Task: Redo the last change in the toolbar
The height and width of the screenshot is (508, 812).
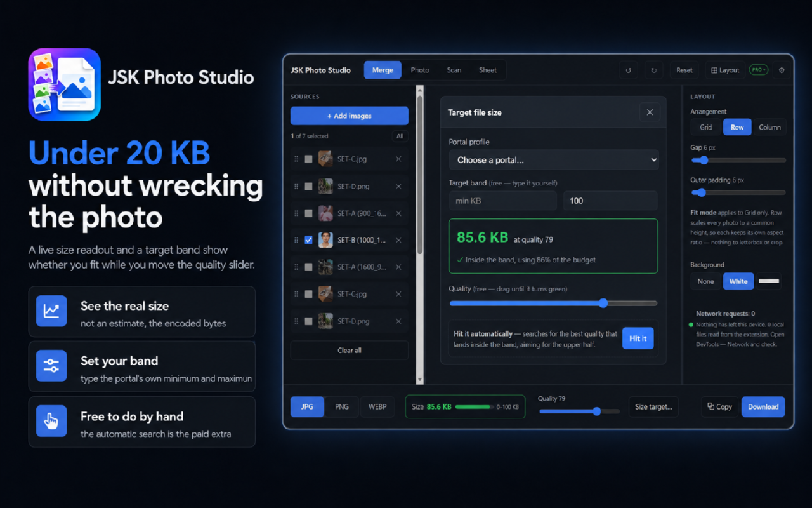Action: pos(654,70)
